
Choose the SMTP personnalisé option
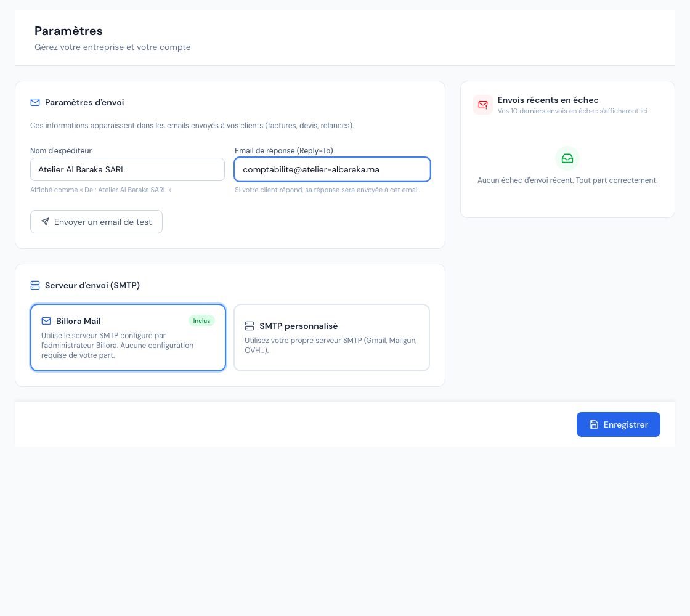click(332, 338)
